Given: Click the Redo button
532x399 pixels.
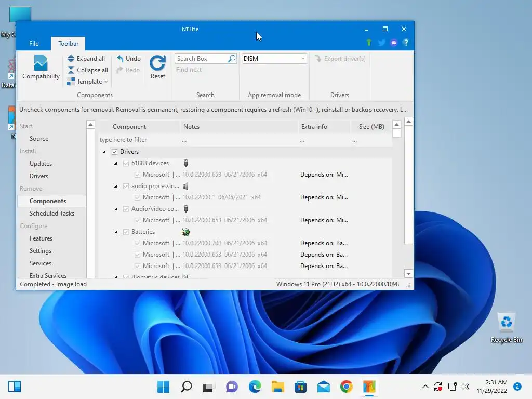Looking at the screenshot, I should (x=128, y=70).
